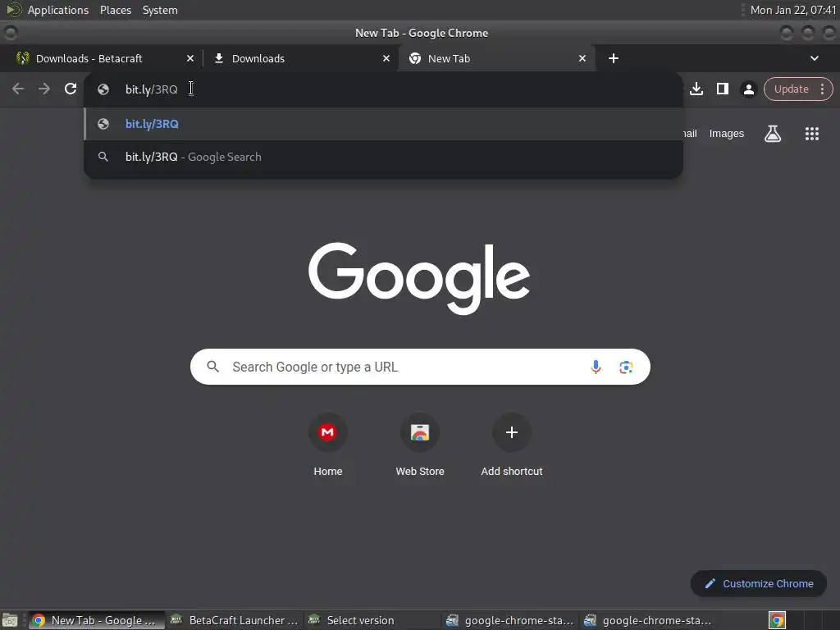Viewport: 840px width, 630px height.
Task: Close the Downloads tab
Action: point(386,58)
